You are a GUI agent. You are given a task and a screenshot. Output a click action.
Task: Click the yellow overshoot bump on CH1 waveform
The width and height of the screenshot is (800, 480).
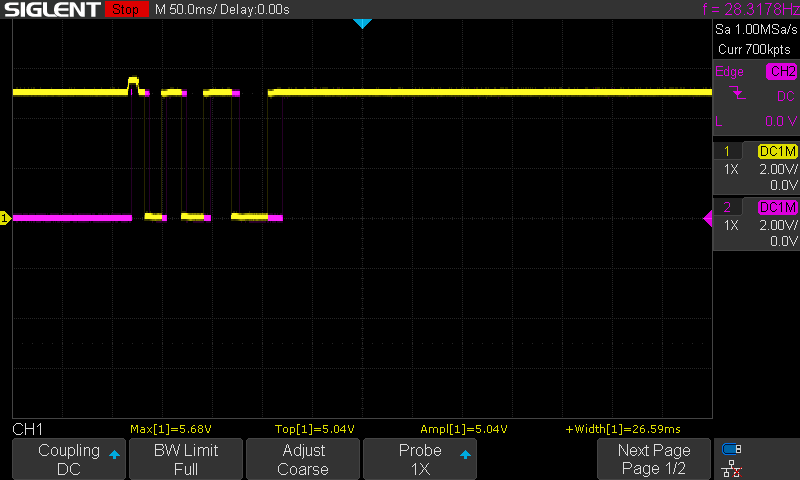[x=133, y=83]
